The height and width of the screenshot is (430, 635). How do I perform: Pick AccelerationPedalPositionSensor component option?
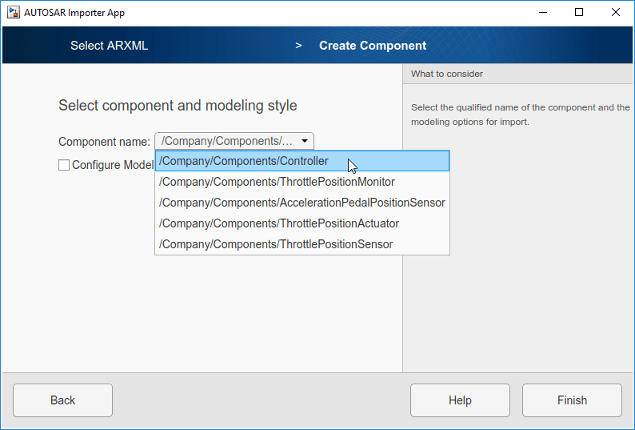coord(302,202)
